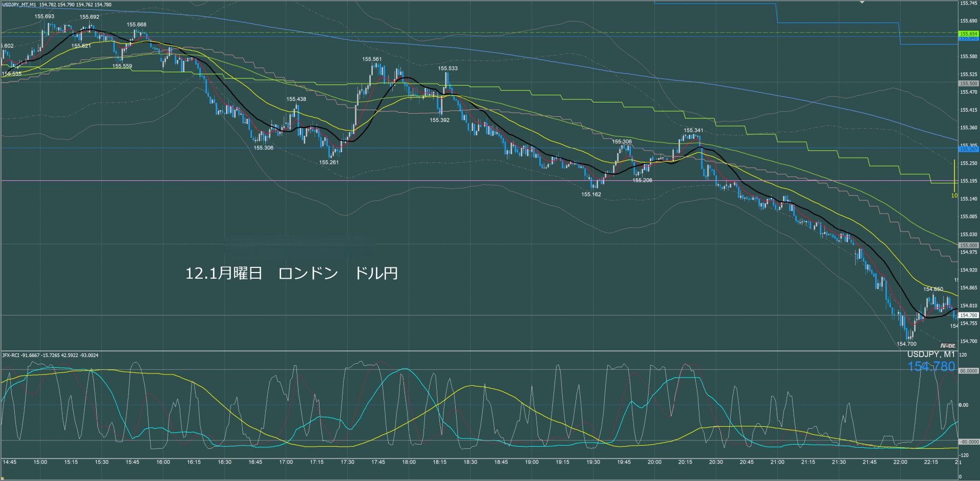The image size is (980, 481).
Task: Click the gray 155.500 price level tag
Action: click(x=968, y=83)
